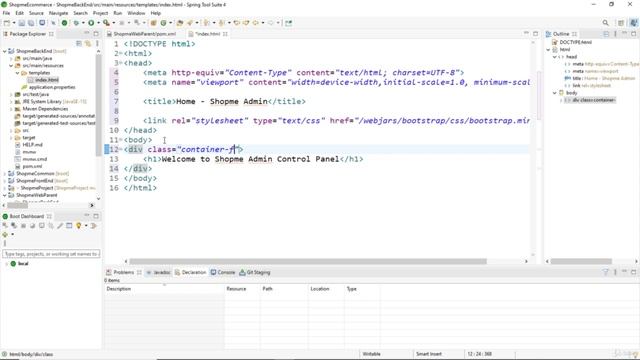This screenshot has width=640, height=360.
Task: Collapse the src/main/resources folder
Action: coord(11,66)
